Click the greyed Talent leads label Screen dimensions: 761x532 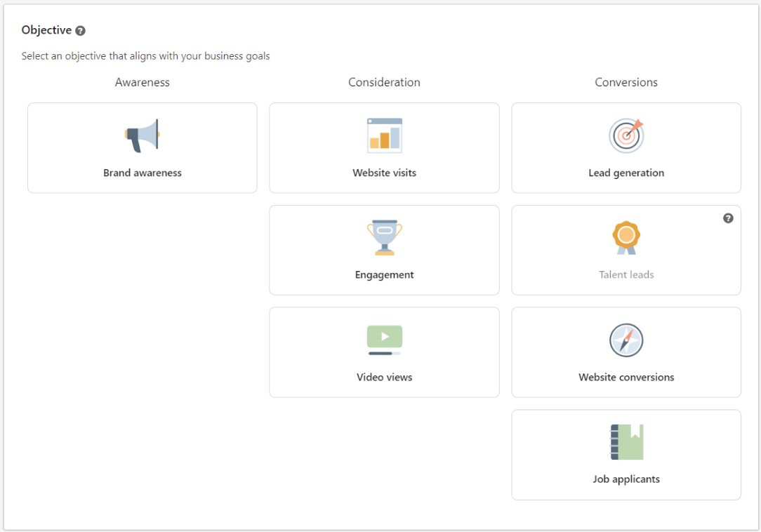[626, 274]
